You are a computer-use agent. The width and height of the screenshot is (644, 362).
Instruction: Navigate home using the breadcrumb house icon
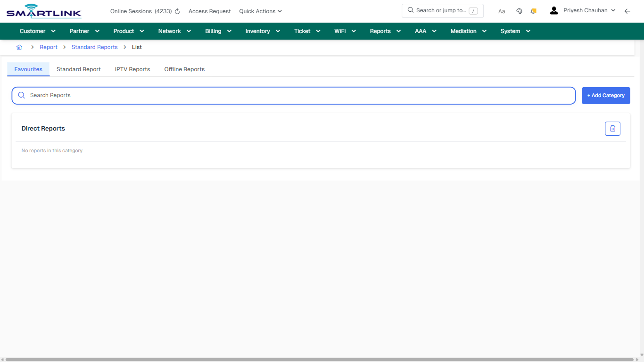click(19, 47)
